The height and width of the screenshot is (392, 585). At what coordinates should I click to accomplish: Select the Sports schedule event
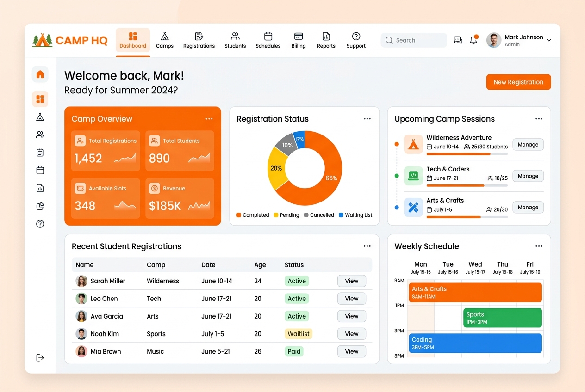502,318
